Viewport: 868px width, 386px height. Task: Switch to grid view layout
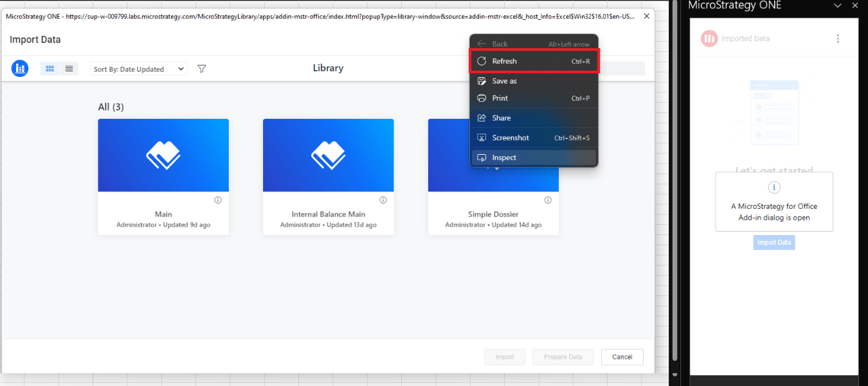(x=50, y=69)
